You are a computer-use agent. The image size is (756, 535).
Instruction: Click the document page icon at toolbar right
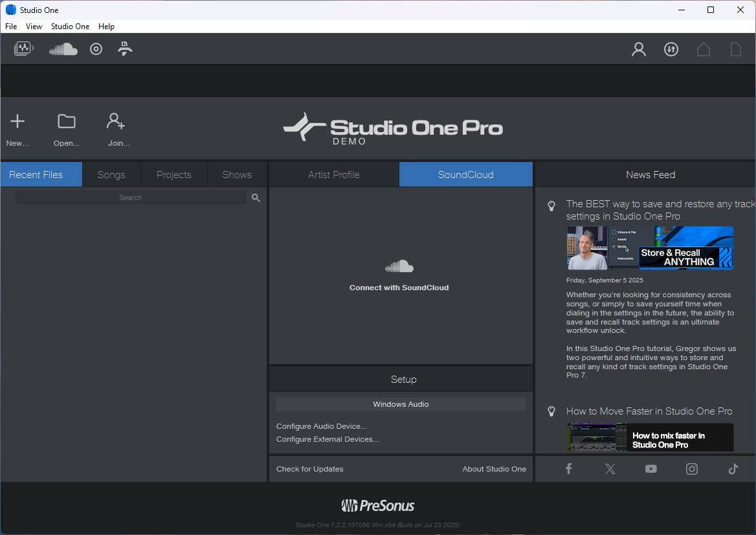click(x=736, y=49)
